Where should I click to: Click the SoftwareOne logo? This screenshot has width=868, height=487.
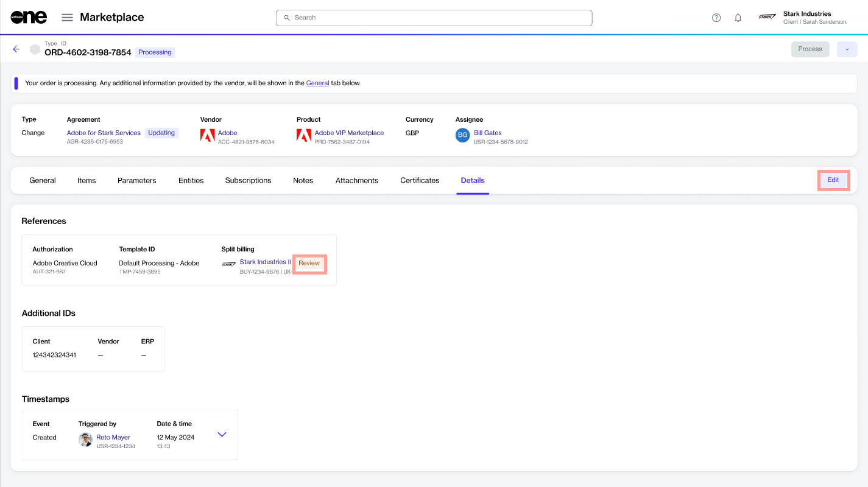pyautogui.click(x=29, y=18)
